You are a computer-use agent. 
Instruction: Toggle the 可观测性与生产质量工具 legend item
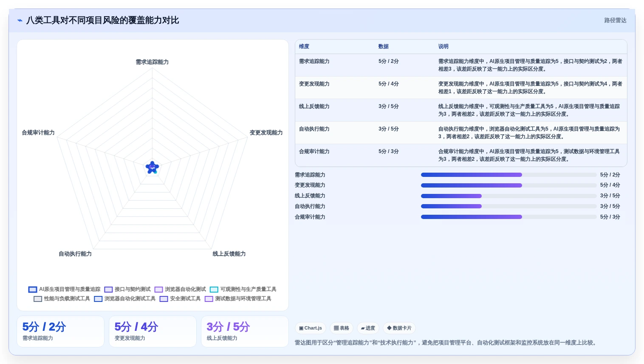[x=243, y=289]
